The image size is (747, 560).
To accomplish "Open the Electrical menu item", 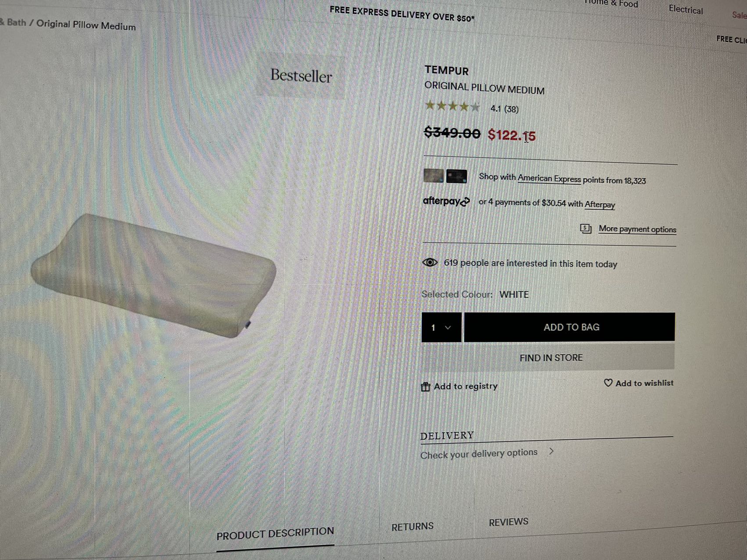I will (686, 9).
